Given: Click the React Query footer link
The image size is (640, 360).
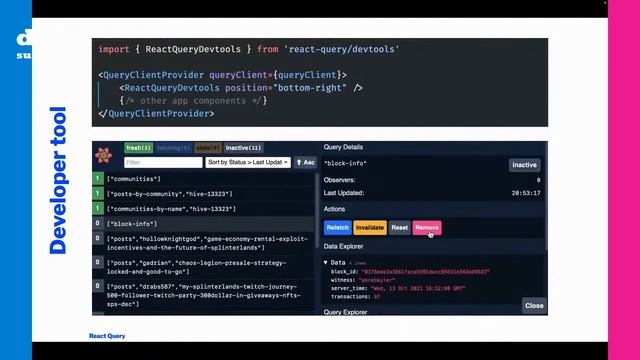Looking at the screenshot, I should [x=107, y=336].
